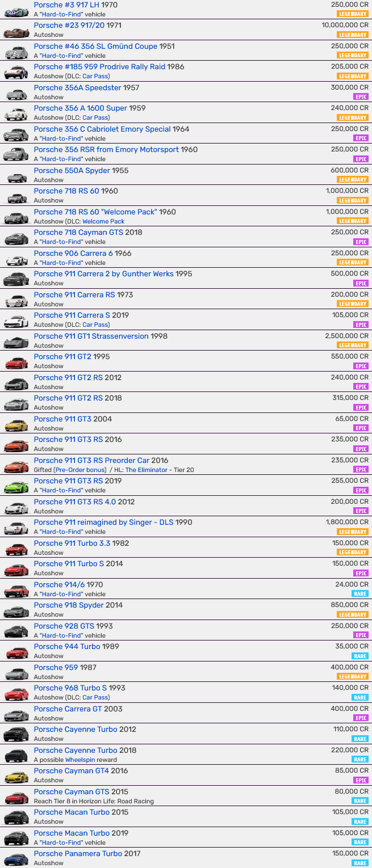
Task: Open the Porsche #3 917 LH link
Action: [65, 5]
